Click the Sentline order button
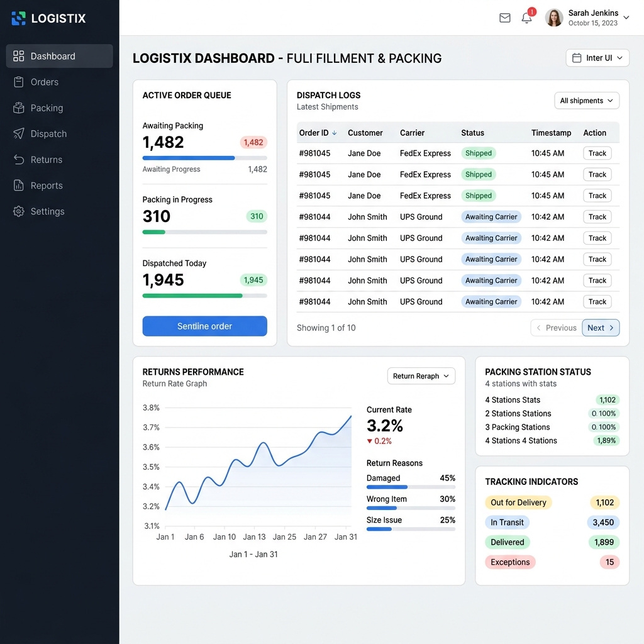The height and width of the screenshot is (644, 644). coord(204,326)
